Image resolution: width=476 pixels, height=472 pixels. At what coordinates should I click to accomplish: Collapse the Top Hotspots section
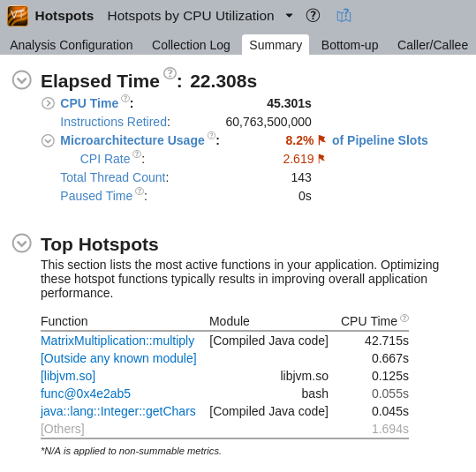tap(22, 243)
